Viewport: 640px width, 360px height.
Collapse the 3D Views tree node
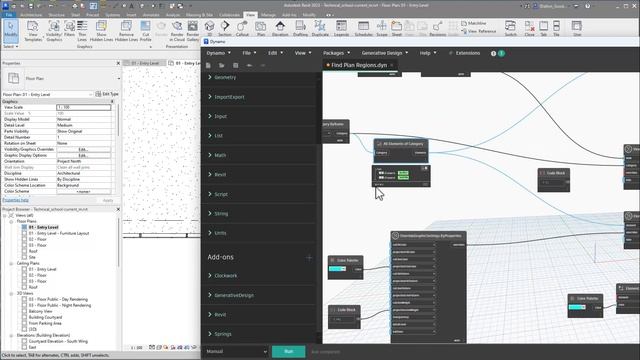[11, 293]
